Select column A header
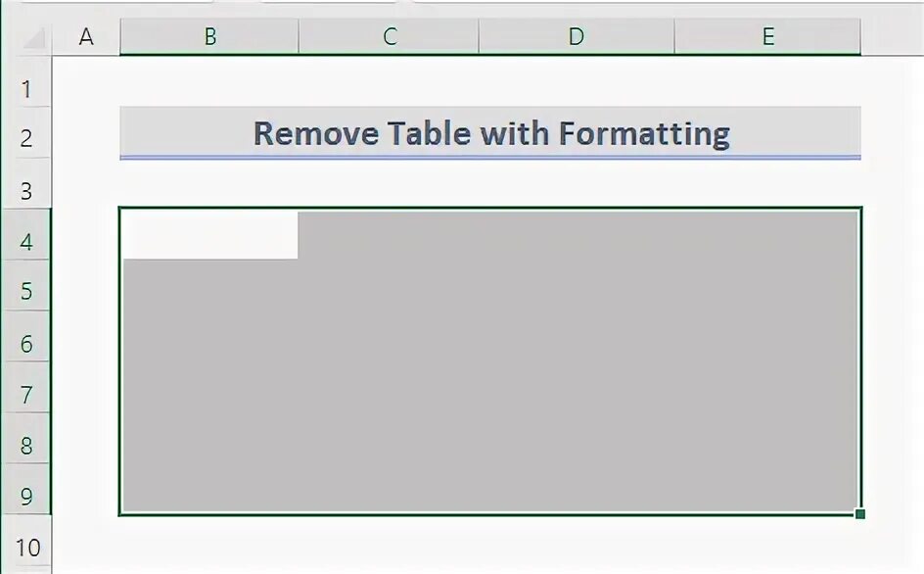 [x=86, y=36]
